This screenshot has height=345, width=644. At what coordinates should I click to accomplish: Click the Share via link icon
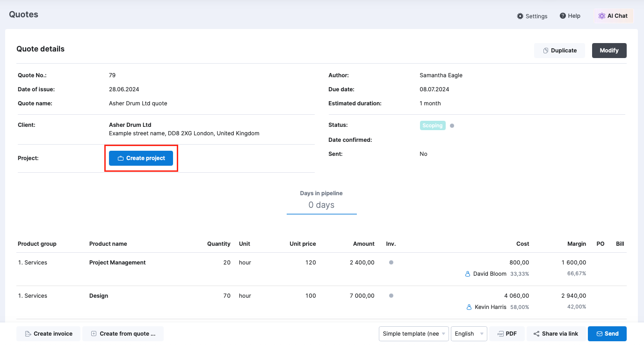(536, 333)
